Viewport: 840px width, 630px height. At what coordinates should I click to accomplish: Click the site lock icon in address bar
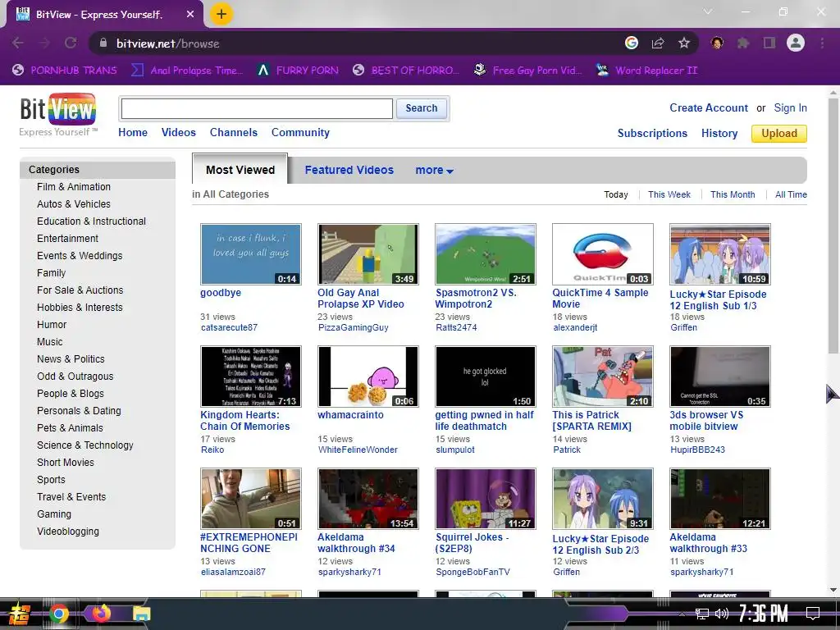click(103, 43)
